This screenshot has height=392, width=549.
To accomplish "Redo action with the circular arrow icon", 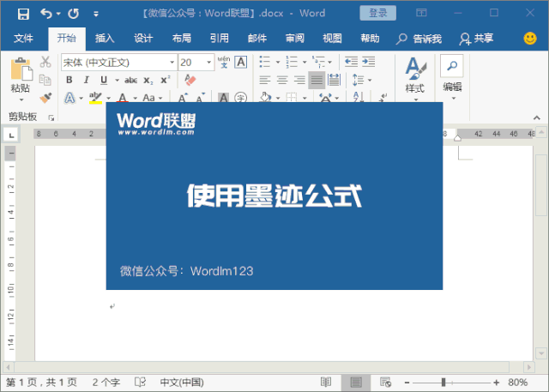I will [74, 14].
